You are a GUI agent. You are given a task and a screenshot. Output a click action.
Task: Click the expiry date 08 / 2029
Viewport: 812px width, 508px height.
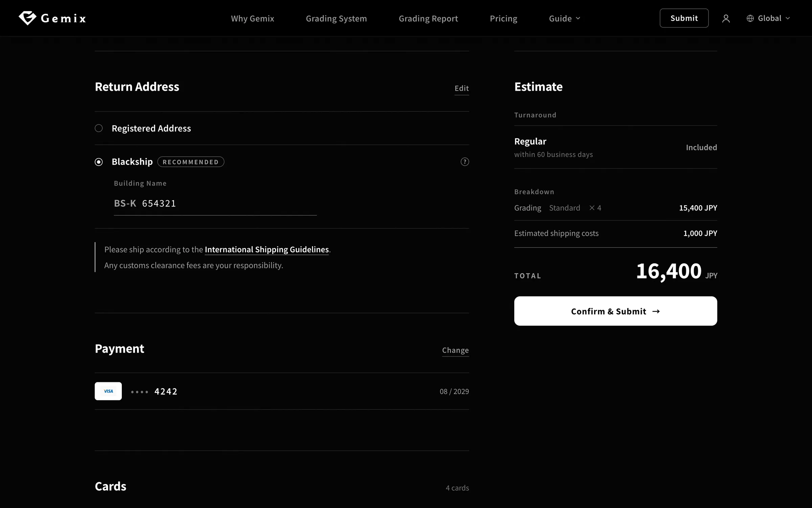pyautogui.click(x=454, y=391)
